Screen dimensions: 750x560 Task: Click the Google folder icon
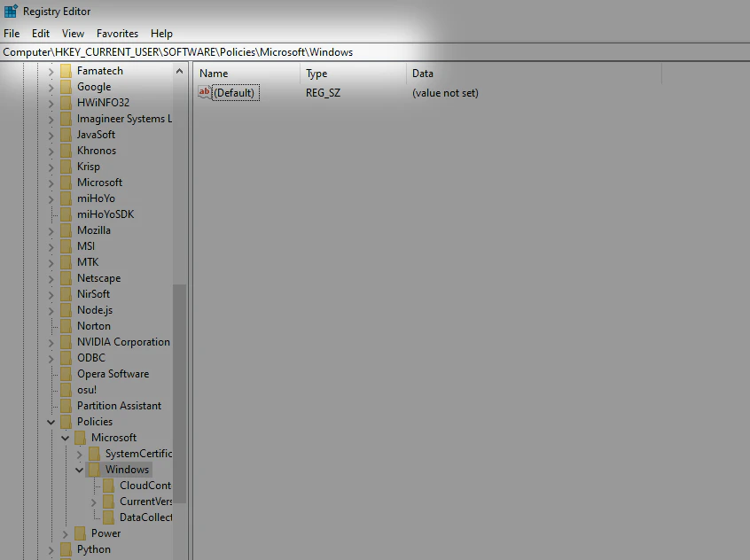tap(66, 87)
